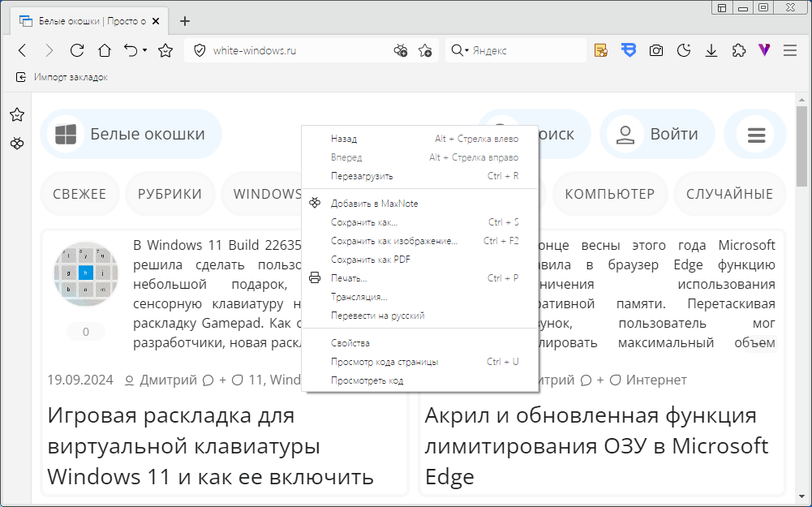Click the user profile icon beside Войти
Viewport: 812px width, 507px height.
pyautogui.click(x=625, y=135)
